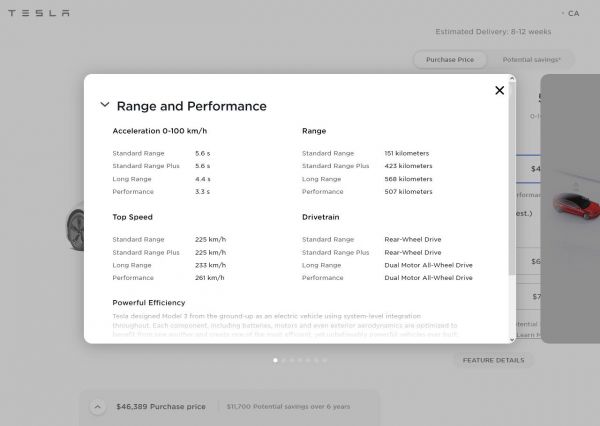
Task: Click the Powerful Efficiency heading
Action: 149,302
